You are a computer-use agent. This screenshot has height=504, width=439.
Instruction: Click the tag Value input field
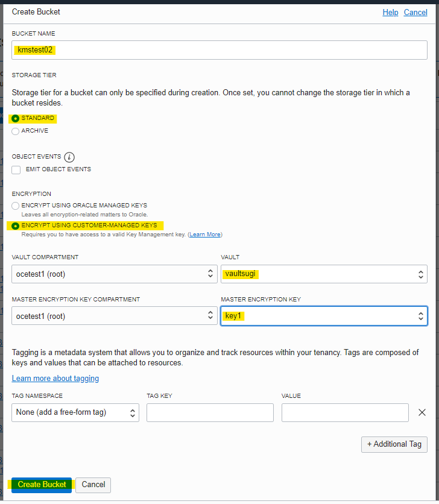pyautogui.click(x=345, y=412)
